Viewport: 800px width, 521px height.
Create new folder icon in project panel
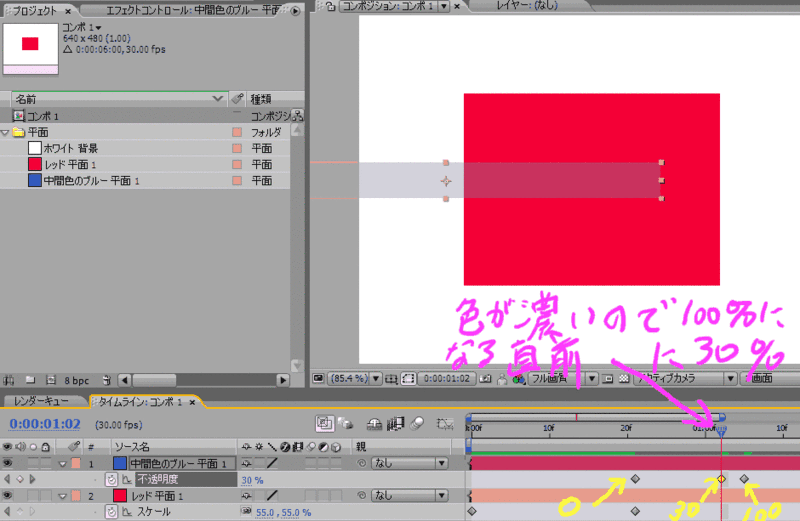click(x=30, y=380)
